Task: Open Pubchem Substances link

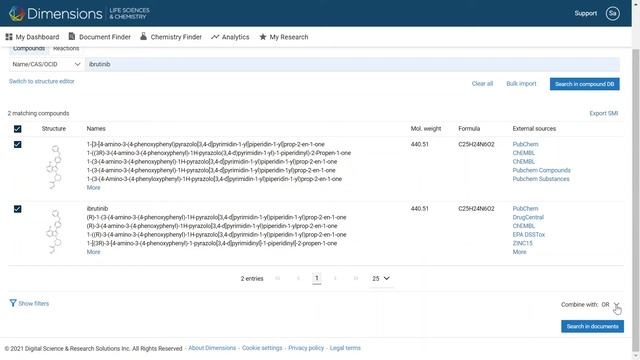Action: (541, 179)
